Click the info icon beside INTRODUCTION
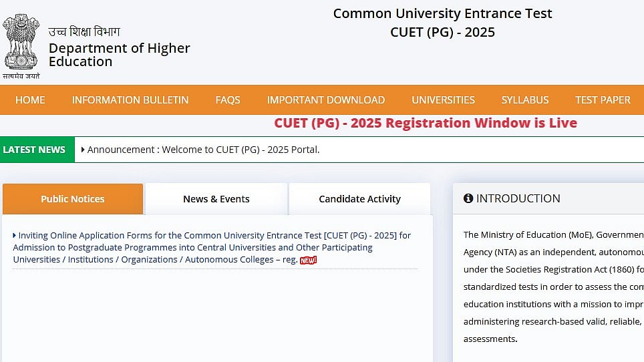 [x=468, y=198]
